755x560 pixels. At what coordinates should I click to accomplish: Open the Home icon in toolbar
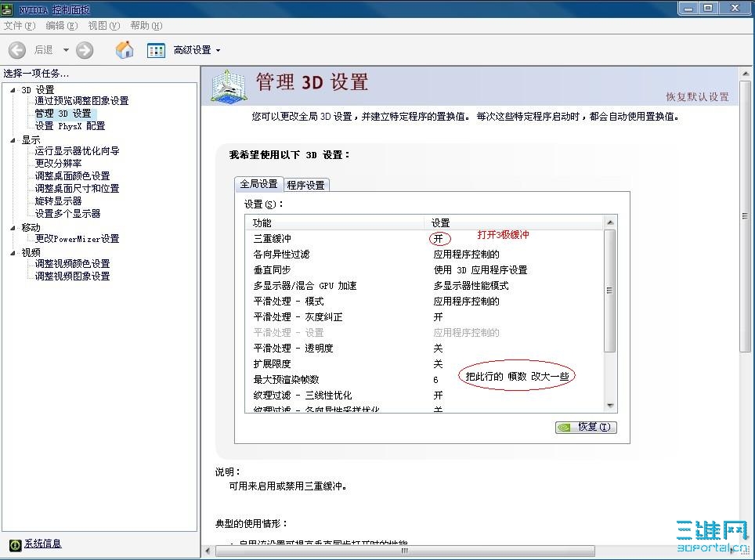pos(125,49)
